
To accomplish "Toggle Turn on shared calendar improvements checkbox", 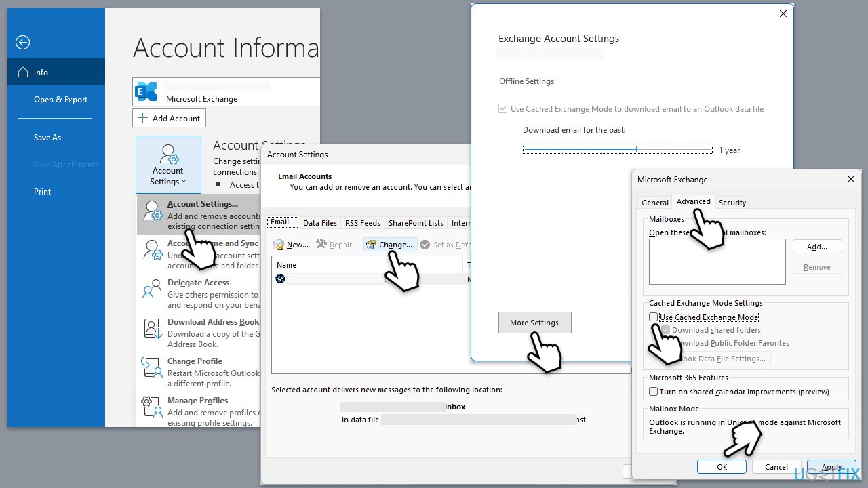I will (653, 392).
